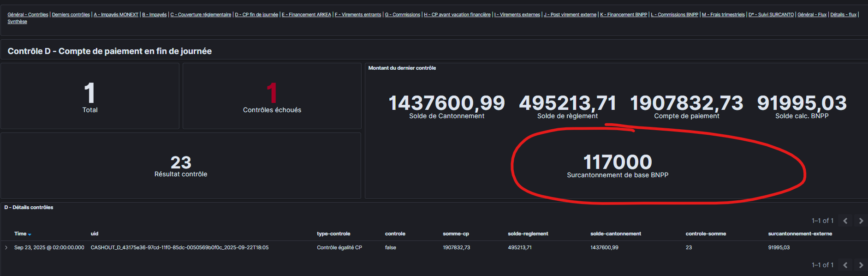Screen dimensions: 868x276
Task: Open Général - Contrôles link
Action: click(28, 15)
